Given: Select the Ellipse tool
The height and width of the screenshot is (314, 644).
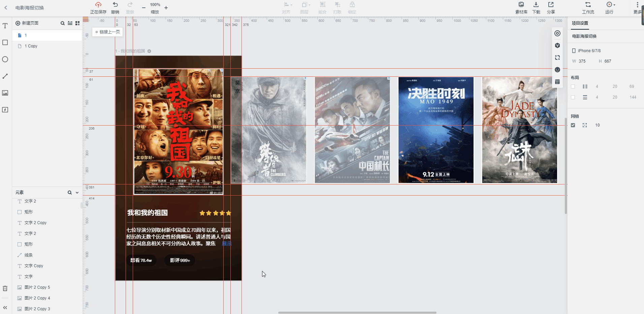Looking at the screenshot, I should tap(5, 59).
